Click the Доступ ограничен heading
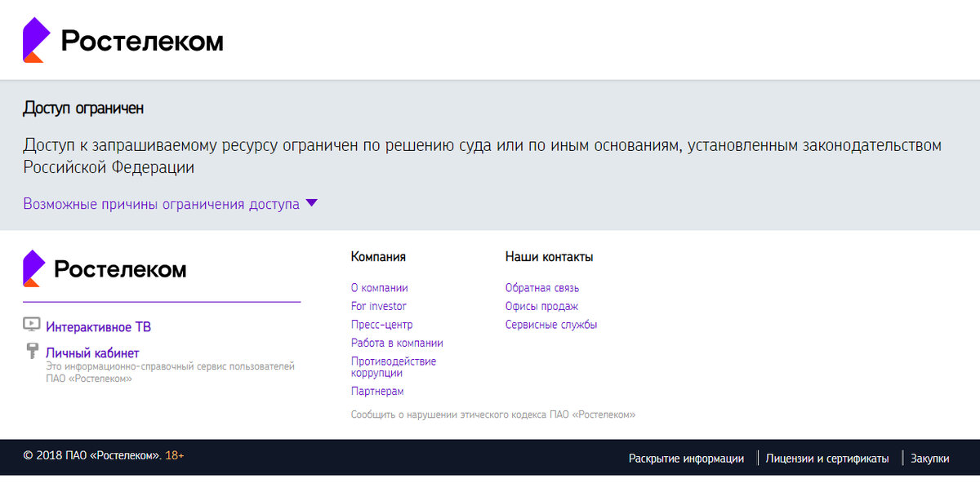Image resolution: width=980 pixels, height=483 pixels. click(83, 109)
